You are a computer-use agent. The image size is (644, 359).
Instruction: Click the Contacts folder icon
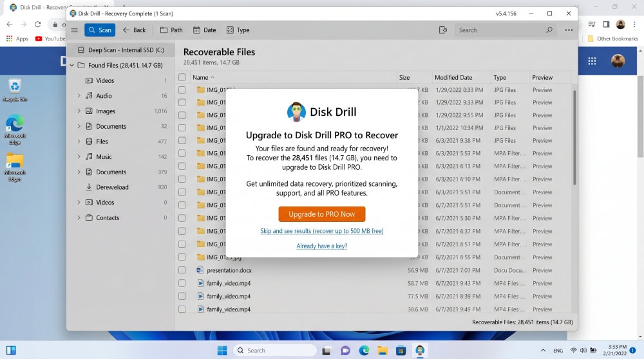pos(89,217)
